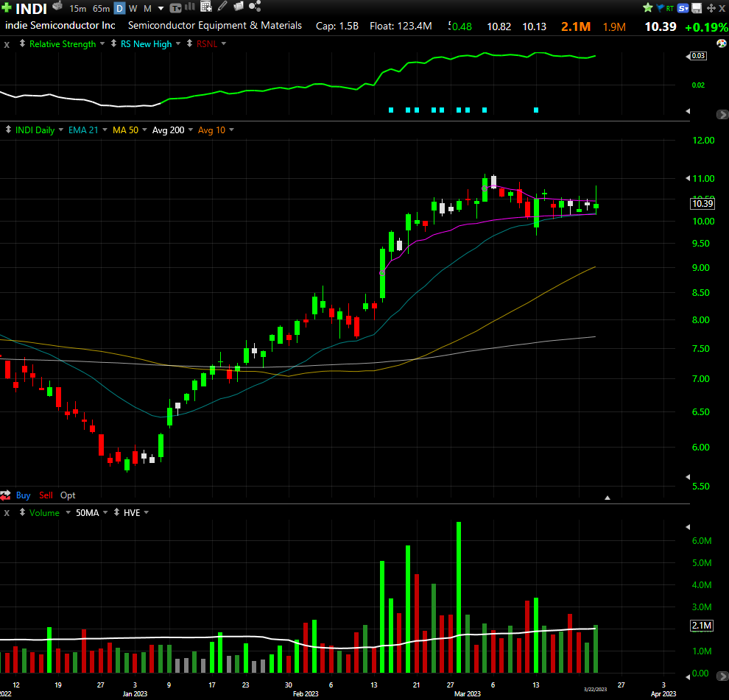Click the Semiconductor Equipment & Materials industry link
Image resolution: width=729 pixels, height=700 pixels.
pos(215,26)
